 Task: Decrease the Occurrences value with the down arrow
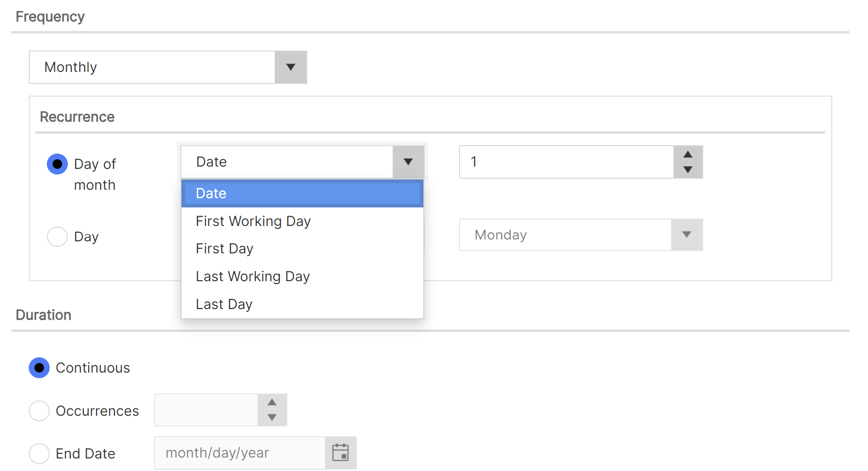(272, 418)
